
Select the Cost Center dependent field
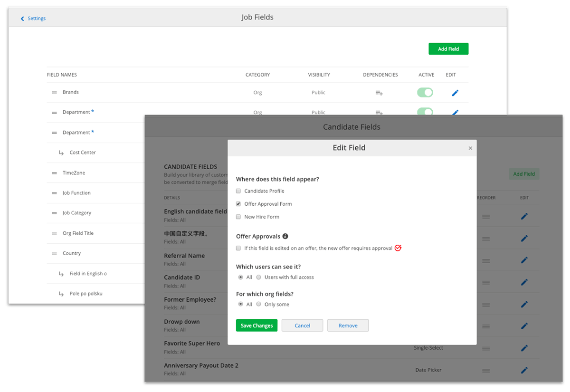coord(83,153)
